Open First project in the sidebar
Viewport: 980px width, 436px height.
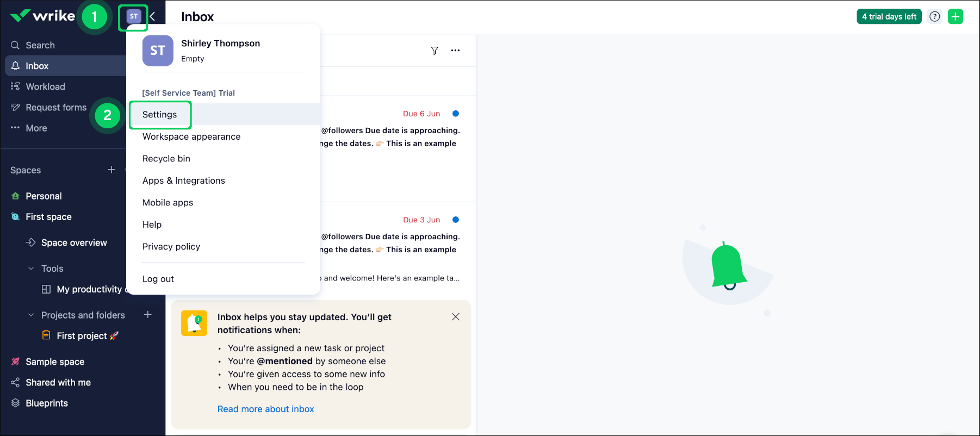click(x=82, y=336)
